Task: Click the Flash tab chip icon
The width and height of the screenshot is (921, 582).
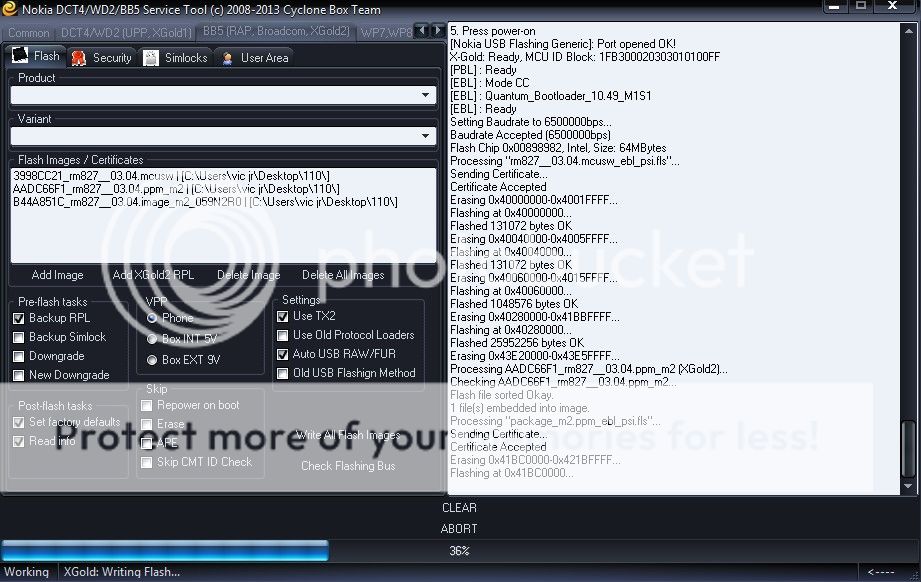Action: point(20,57)
